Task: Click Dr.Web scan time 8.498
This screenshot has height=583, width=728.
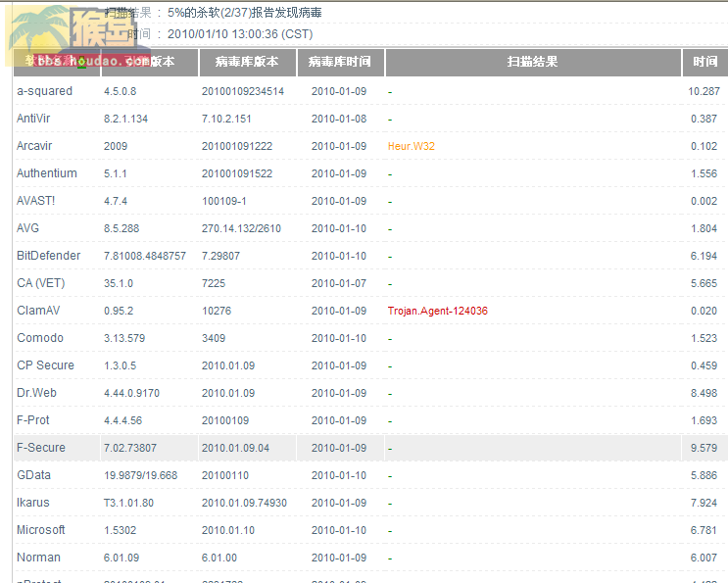Action: tap(704, 393)
